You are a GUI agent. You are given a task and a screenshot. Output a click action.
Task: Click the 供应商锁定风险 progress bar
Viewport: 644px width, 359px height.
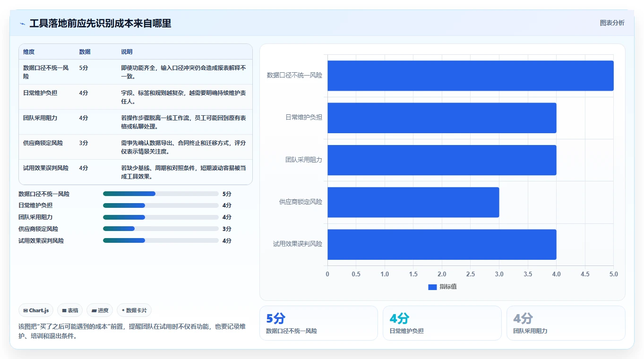tap(161, 229)
